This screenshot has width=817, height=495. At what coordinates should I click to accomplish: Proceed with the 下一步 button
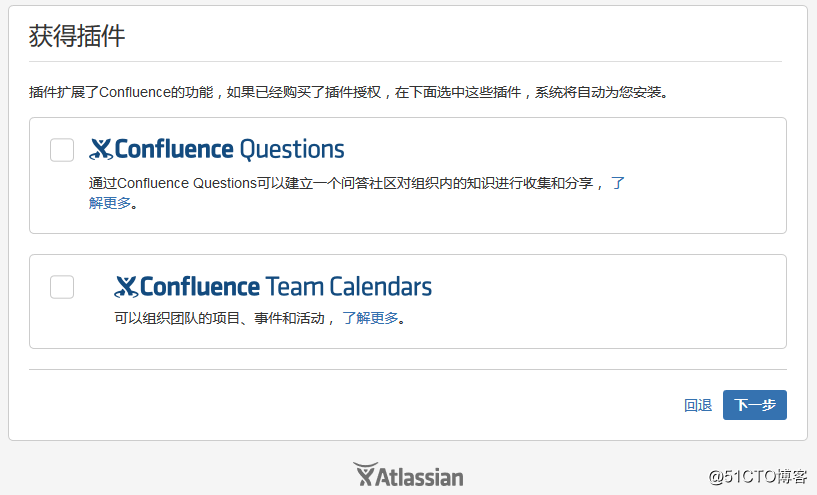[x=754, y=405]
